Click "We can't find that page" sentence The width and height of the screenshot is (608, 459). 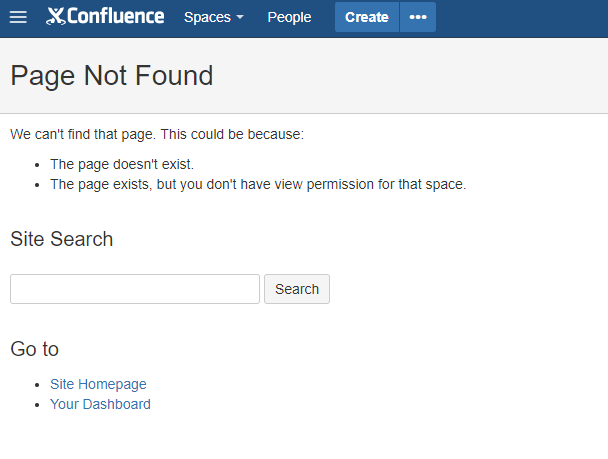pos(157,135)
